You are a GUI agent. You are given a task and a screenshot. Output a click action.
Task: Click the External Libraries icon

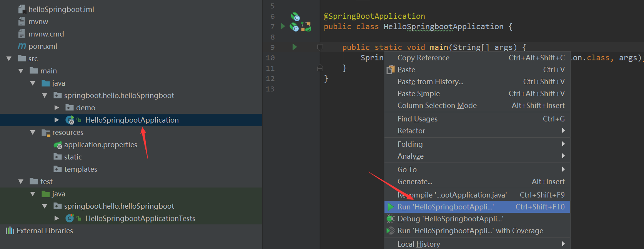10,231
